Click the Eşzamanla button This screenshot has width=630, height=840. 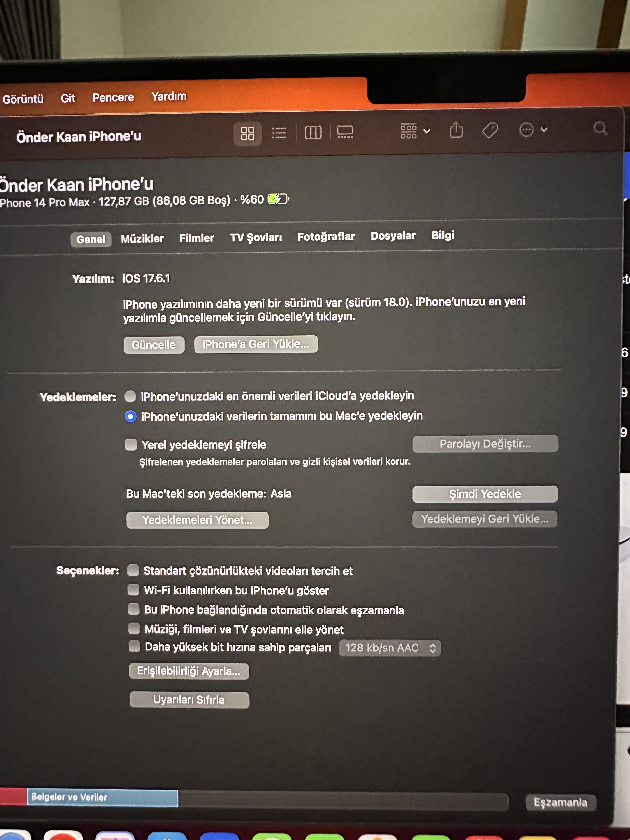coord(561,802)
